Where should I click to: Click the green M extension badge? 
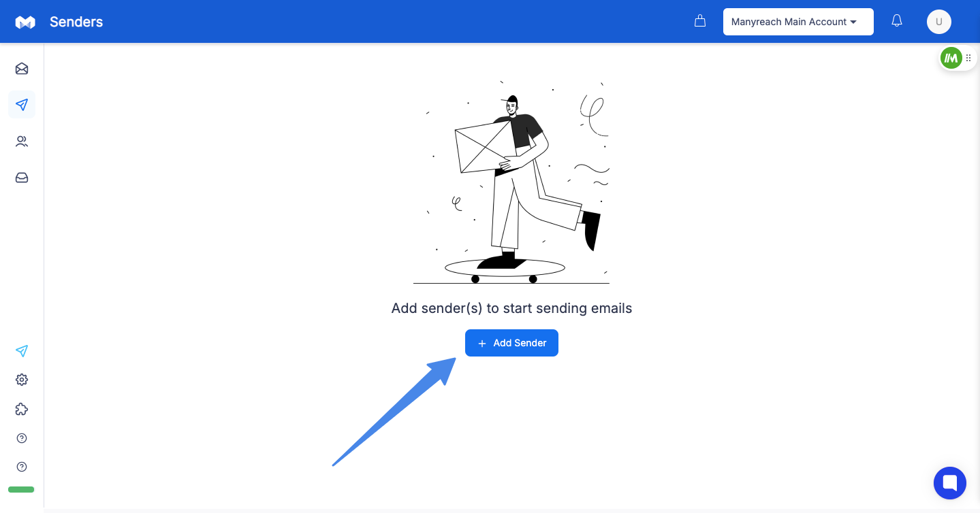(951, 59)
